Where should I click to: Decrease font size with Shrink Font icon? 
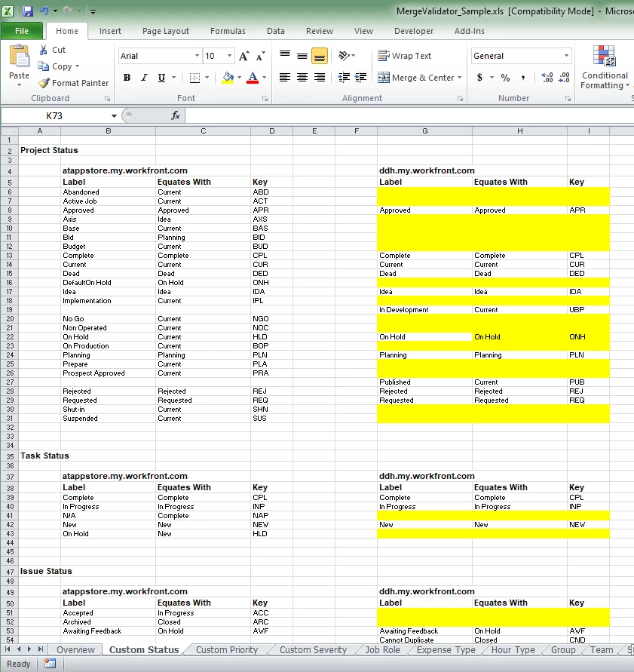[x=260, y=56]
